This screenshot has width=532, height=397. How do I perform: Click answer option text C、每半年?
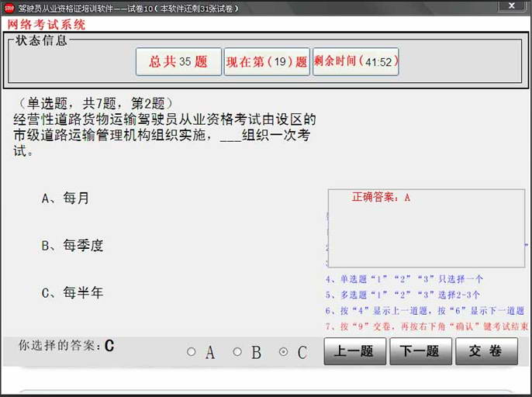click(72, 292)
